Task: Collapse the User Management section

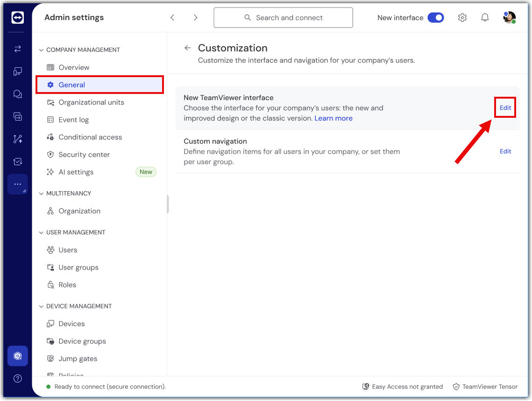Action: [x=41, y=232]
